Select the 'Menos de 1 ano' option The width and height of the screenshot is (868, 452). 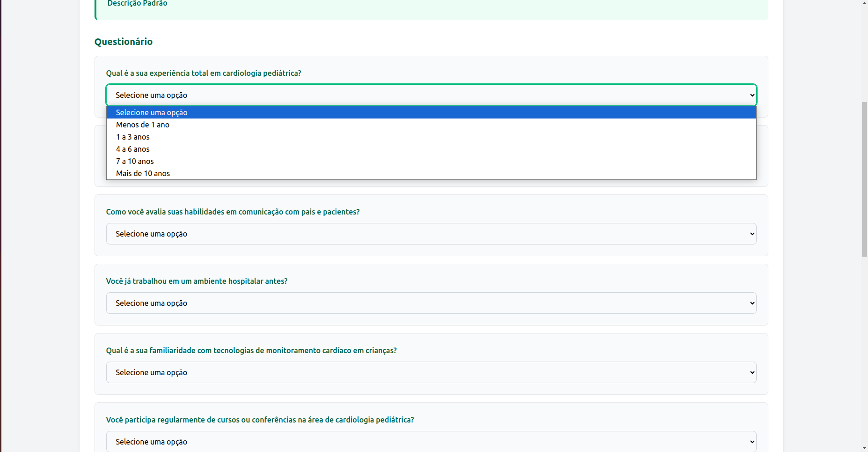[143, 125]
